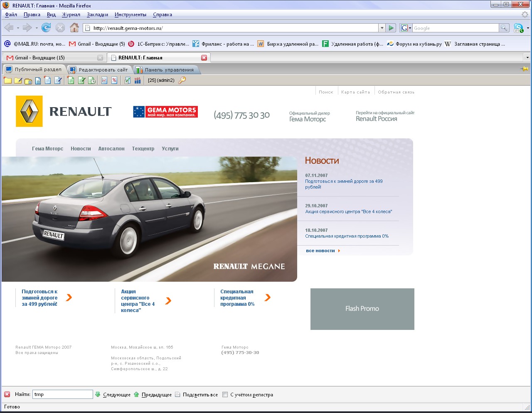Open the 1С-Битрикс bookmark

[159, 44]
